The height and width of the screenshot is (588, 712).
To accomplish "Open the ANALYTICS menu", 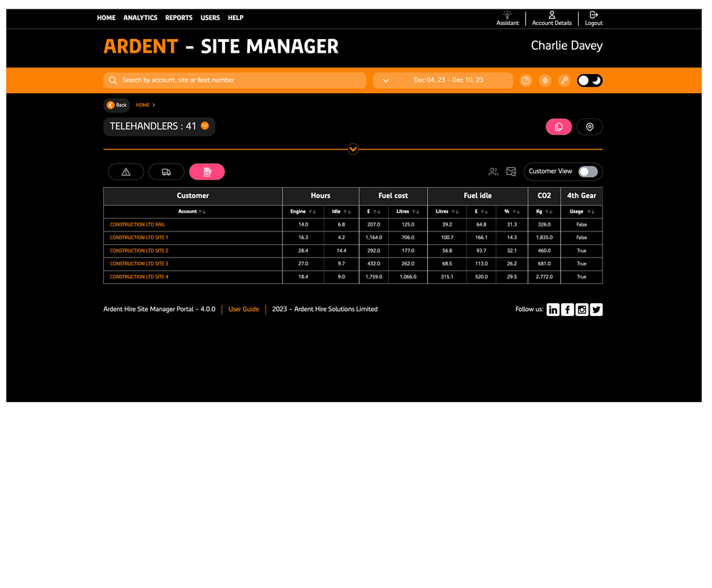I will (140, 18).
